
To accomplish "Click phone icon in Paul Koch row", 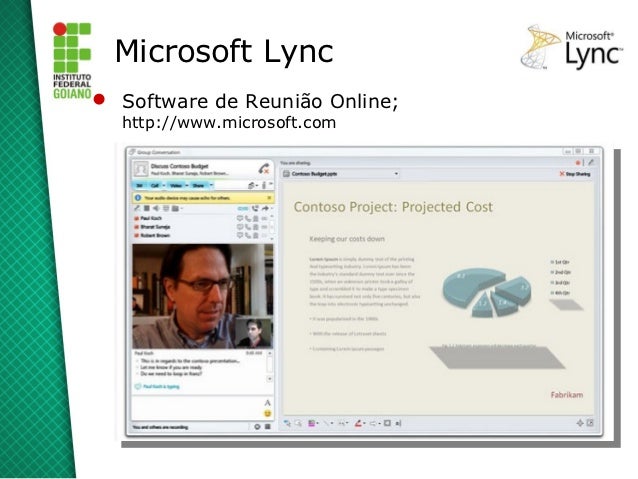I will pos(248,219).
